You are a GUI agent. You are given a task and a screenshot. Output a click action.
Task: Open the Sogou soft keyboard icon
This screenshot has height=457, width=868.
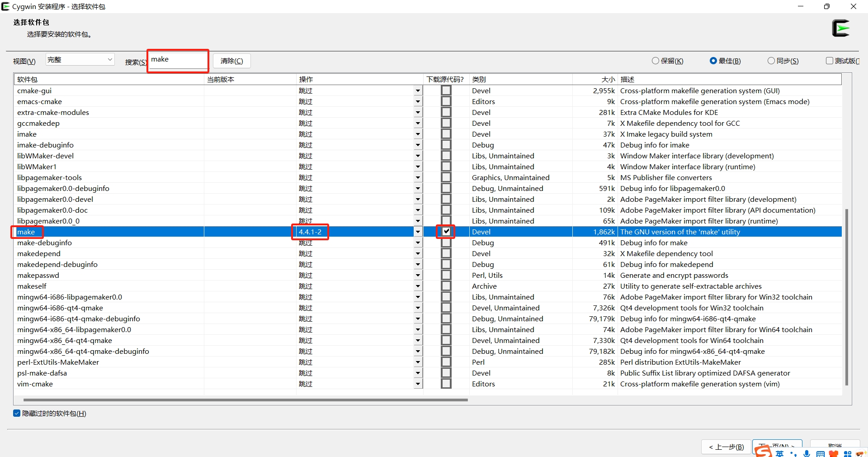[821, 454]
